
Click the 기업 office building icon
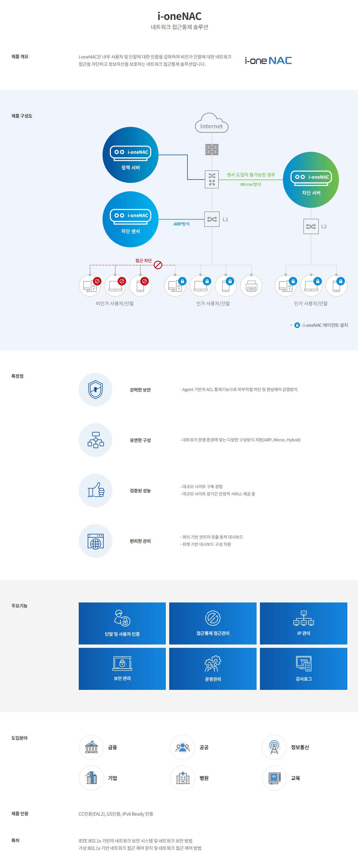click(x=91, y=778)
